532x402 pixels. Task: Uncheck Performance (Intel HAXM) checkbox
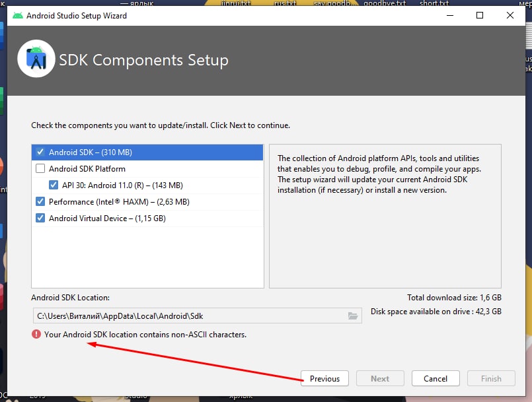pyautogui.click(x=40, y=202)
